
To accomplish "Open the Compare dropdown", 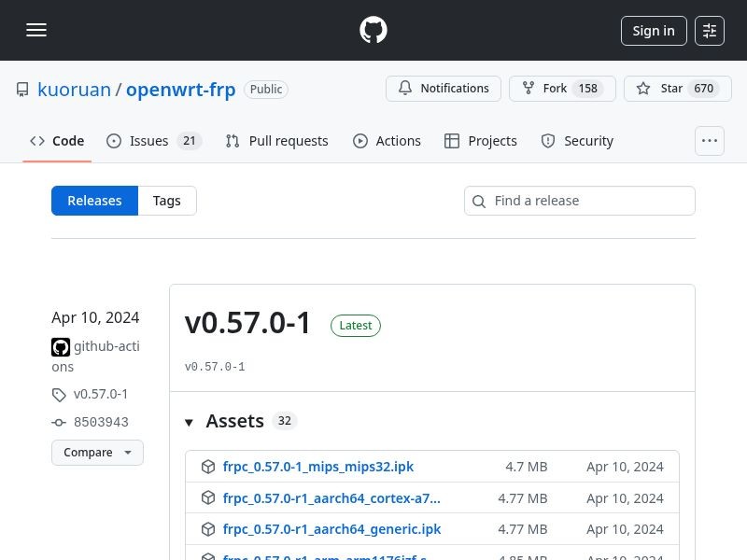I will click(x=97, y=453).
